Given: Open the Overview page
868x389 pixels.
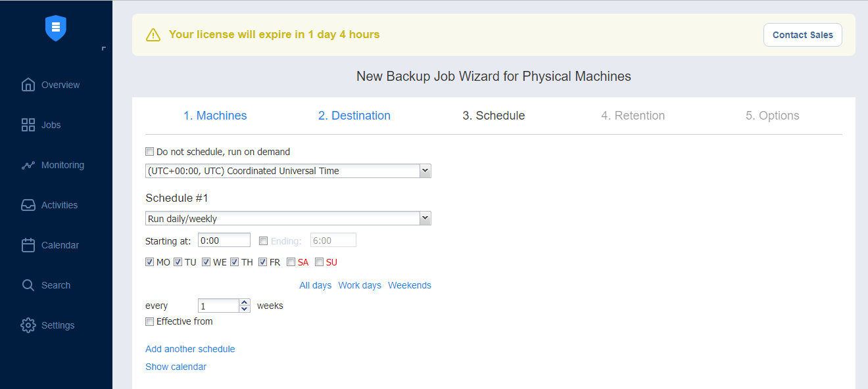Looking at the screenshot, I should tap(60, 85).
